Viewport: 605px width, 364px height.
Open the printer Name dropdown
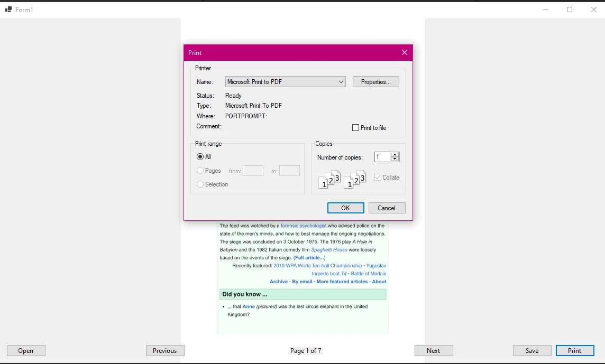(341, 81)
